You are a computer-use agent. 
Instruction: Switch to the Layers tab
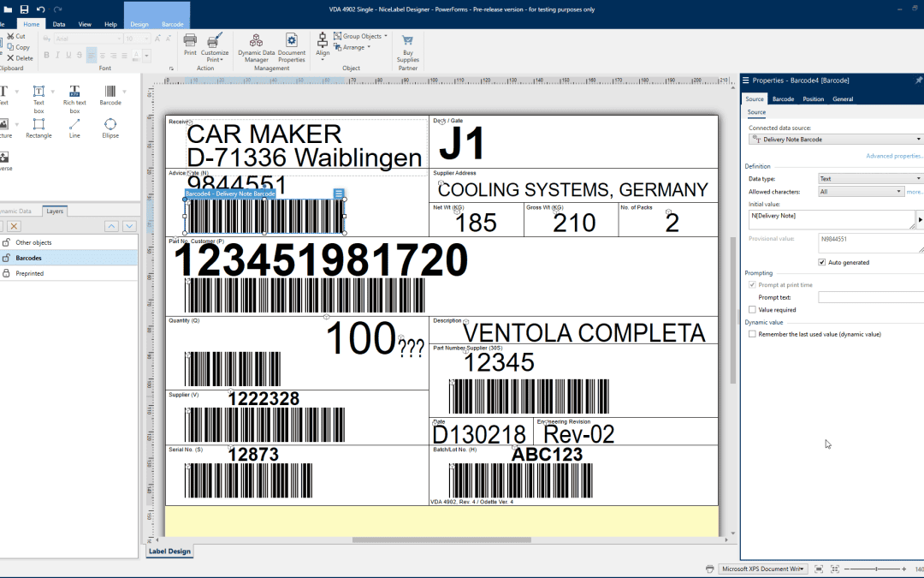(x=55, y=212)
